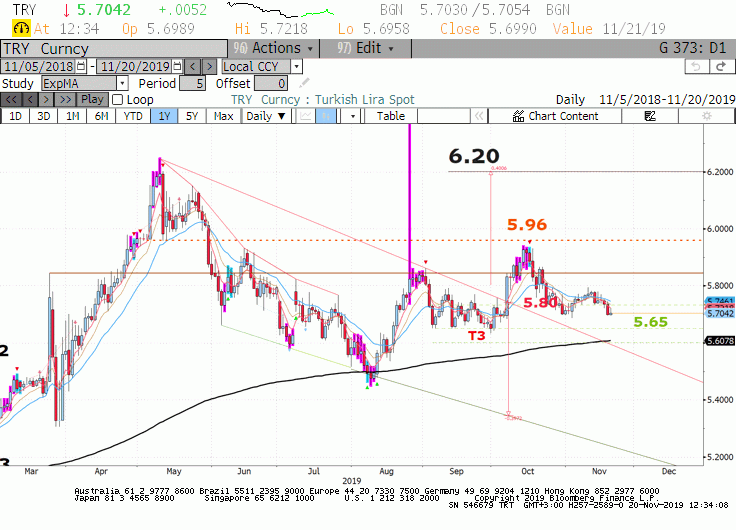Click the 5.96 orange annotation label

point(527,225)
